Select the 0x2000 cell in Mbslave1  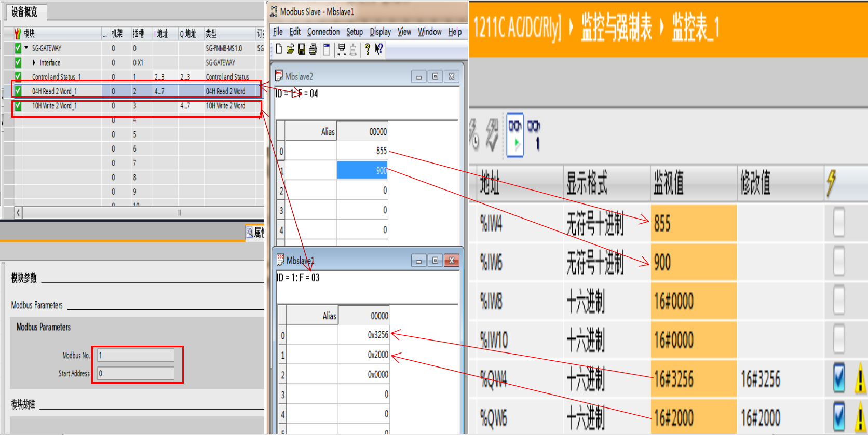pos(364,355)
